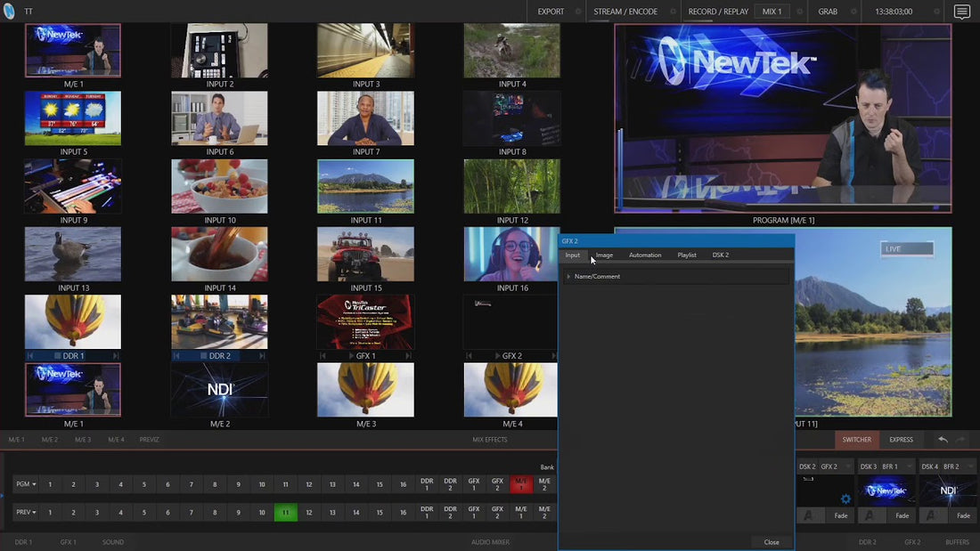Open the STREAM / ENCODE settings gear
This screenshot has width=980, height=551.
[674, 12]
